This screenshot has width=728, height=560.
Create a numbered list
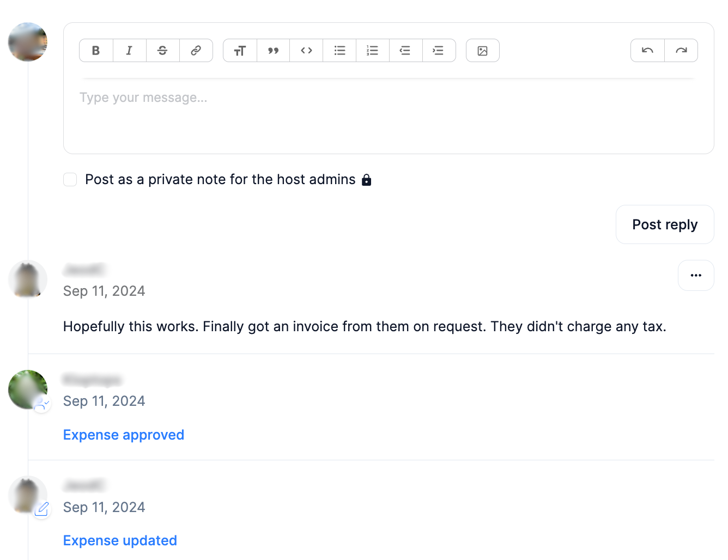(372, 51)
